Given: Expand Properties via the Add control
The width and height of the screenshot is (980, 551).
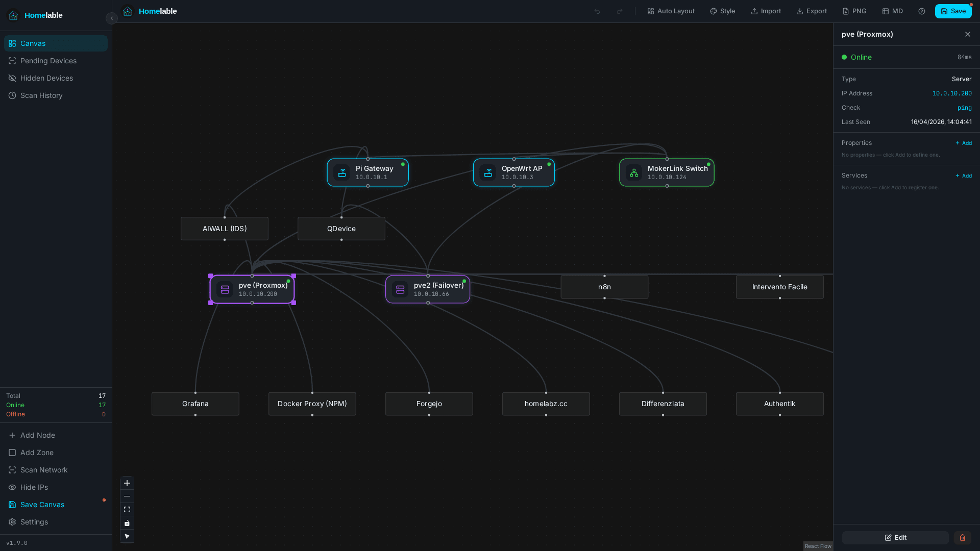Looking at the screenshot, I should (x=963, y=143).
